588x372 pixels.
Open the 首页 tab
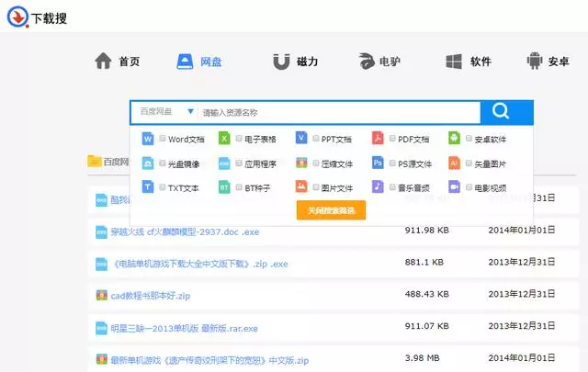pyautogui.click(x=118, y=62)
